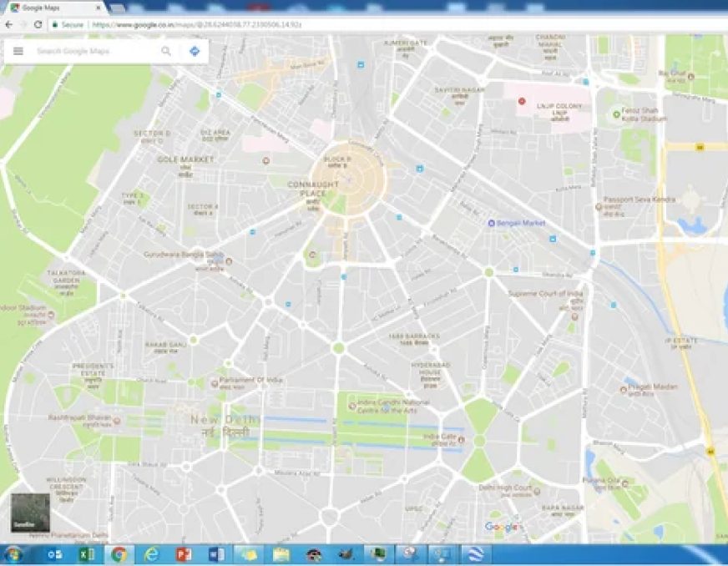Click the Bapa Nagar label
This screenshot has width=728, height=566.
564,508
